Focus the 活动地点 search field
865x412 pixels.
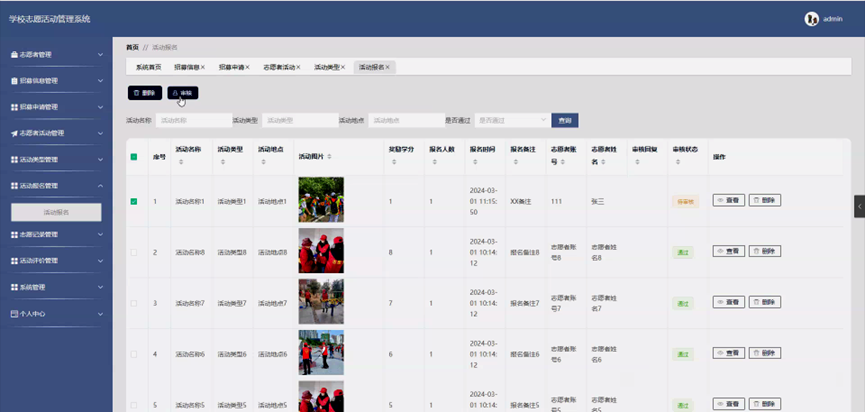tap(407, 120)
